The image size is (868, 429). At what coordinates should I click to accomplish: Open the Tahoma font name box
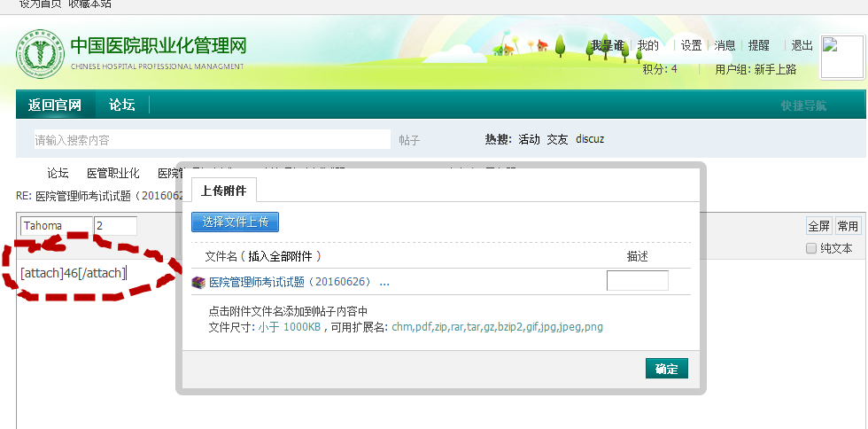[x=56, y=226]
